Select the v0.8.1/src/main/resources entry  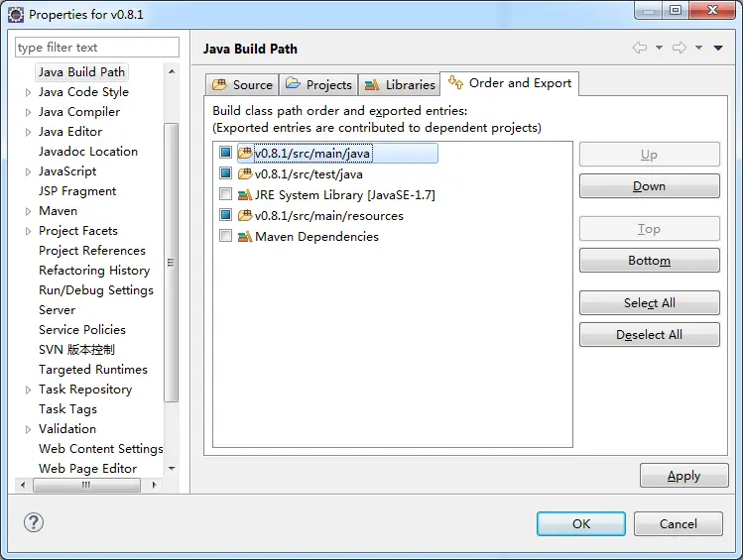click(x=329, y=216)
